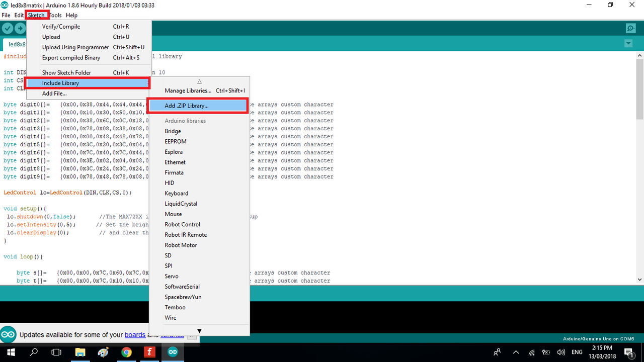Click the Verify checkmark toolbar icon
This screenshot has height=362, width=644.
click(x=8, y=28)
